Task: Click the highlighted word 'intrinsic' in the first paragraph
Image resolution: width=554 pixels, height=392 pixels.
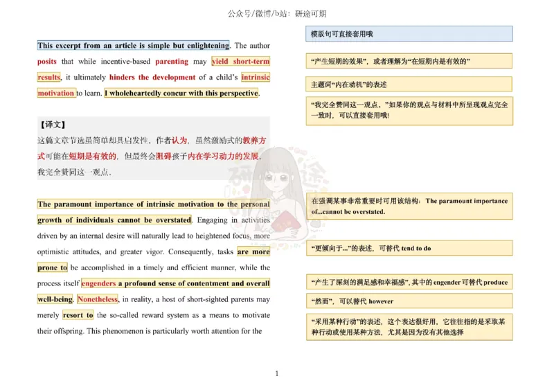Action: pos(256,77)
